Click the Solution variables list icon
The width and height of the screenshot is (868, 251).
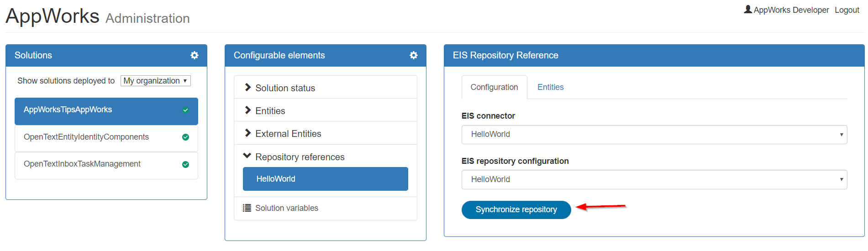[247, 208]
